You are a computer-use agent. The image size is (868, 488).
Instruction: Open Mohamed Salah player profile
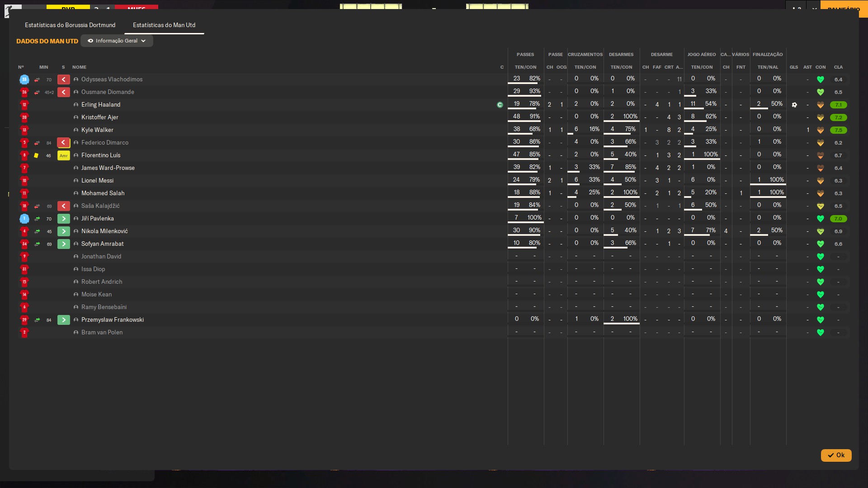coord(103,193)
